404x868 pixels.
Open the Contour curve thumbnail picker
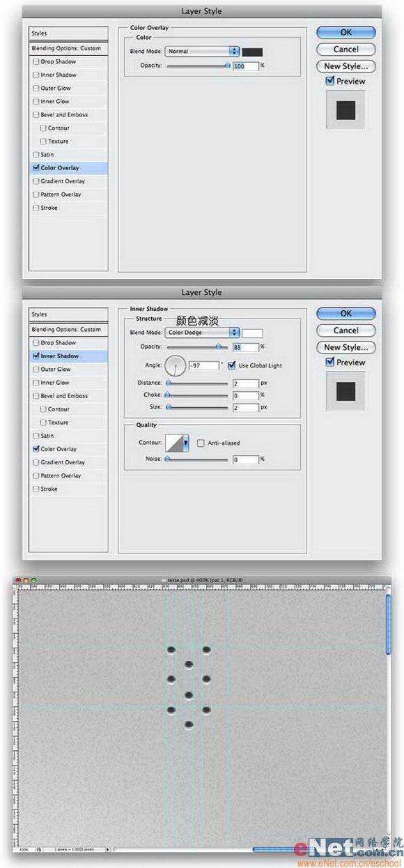[173, 443]
